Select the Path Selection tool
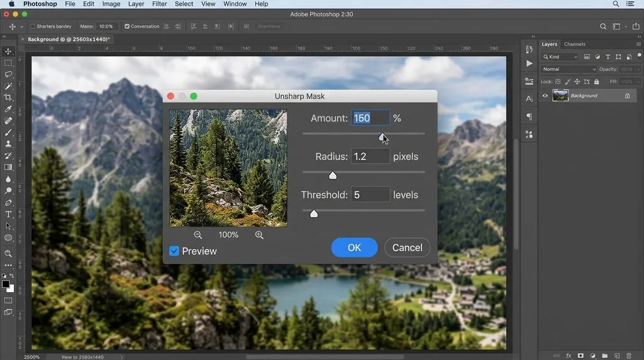 (8, 226)
